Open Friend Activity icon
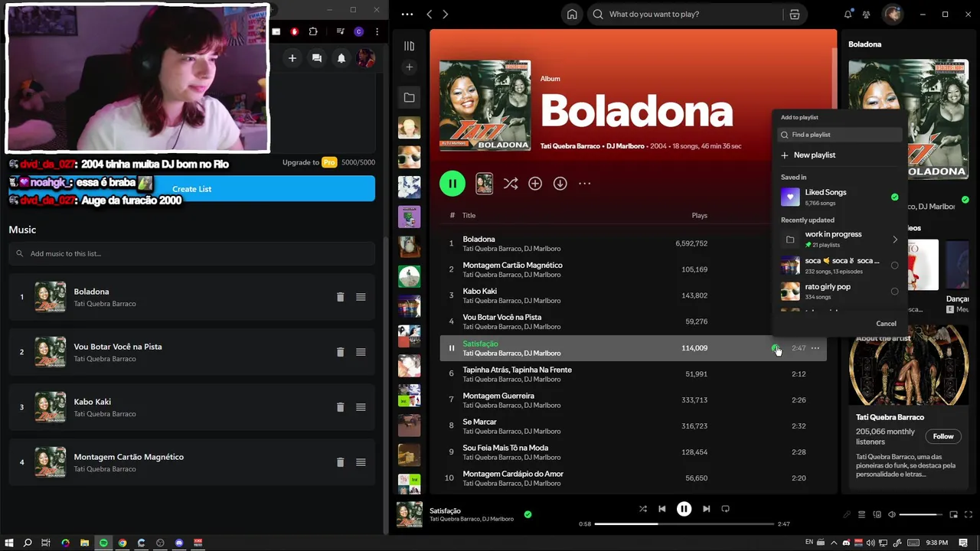Viewport: 980px width, 551px height. 866,14
